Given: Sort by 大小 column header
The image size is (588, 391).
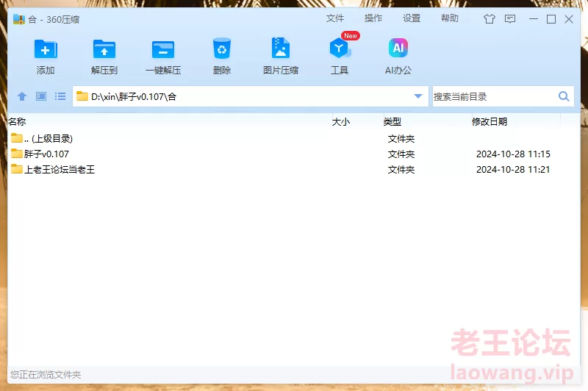Looking at the screenshot, I should (x=341, y=121).
